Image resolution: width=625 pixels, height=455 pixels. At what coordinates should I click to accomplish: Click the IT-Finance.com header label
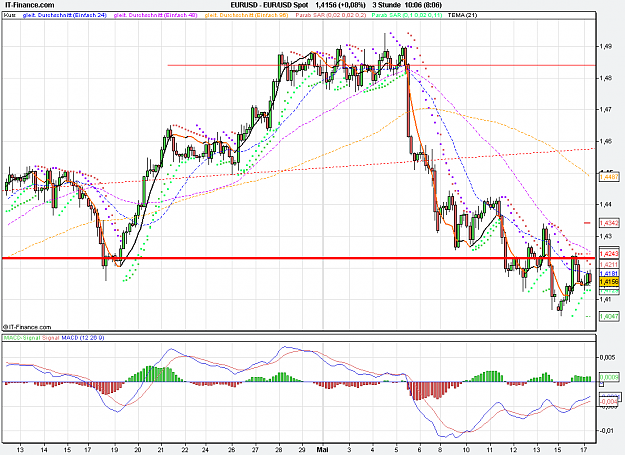point(29,5)
